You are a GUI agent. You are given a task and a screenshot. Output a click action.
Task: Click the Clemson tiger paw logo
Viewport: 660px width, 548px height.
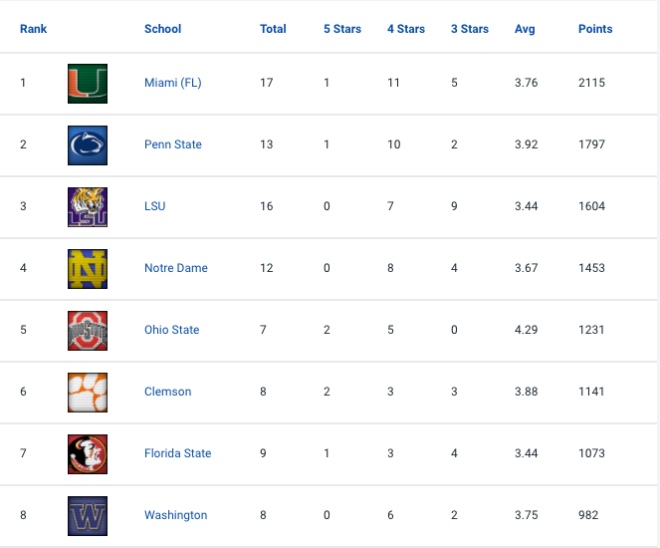(88, 392)
